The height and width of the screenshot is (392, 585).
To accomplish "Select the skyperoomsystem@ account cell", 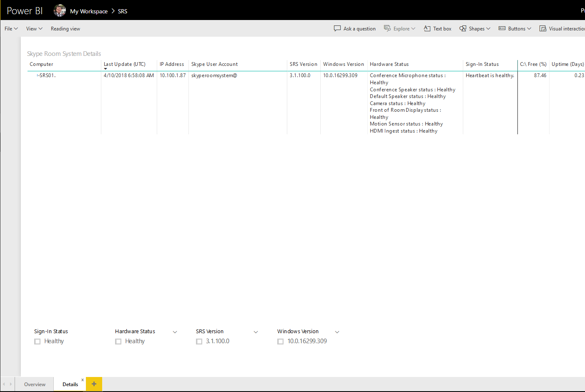I will pyautogui.click(x=214, y=75).
